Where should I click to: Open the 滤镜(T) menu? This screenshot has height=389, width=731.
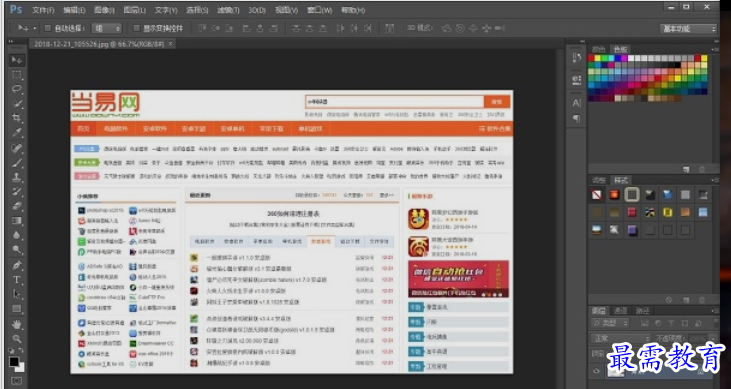coord(228,10)
